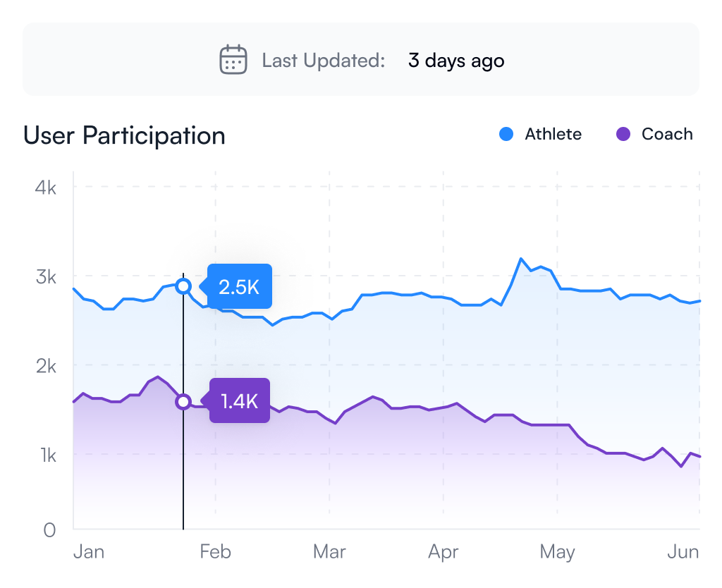The width and height of the screenshot is (722, 588).
Task: Click the Apr axis label
Action: [443, 552]
